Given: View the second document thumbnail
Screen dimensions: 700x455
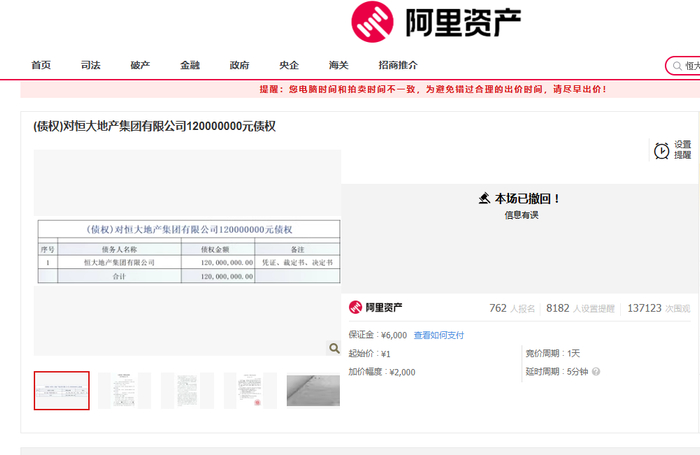Looking at the screenshot, I should [124, 391].
